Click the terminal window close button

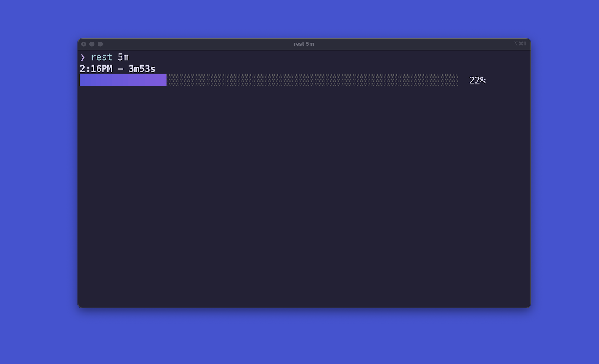pos(83,44)
